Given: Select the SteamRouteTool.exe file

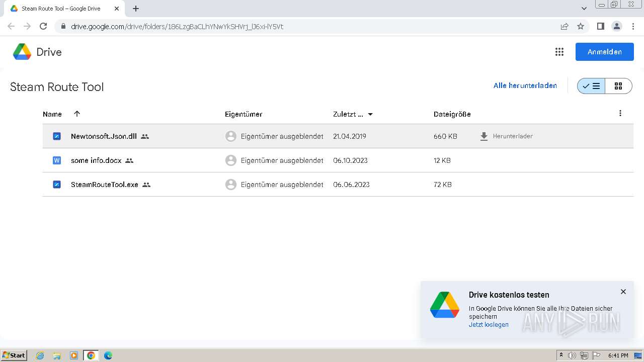Looking at the screenshot, I should pyautogui.click(x=338, y=185).
